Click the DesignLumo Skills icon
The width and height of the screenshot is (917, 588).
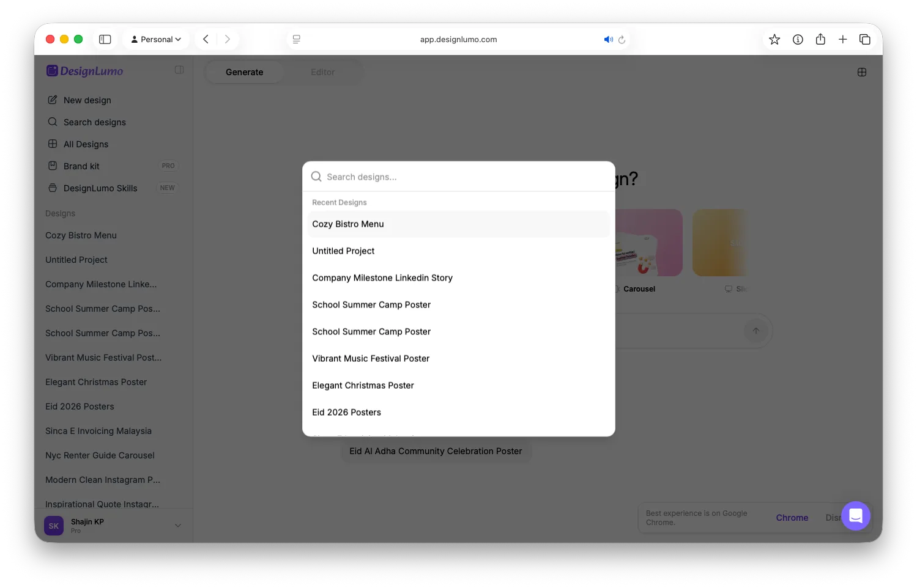click(x=53, y=188)
